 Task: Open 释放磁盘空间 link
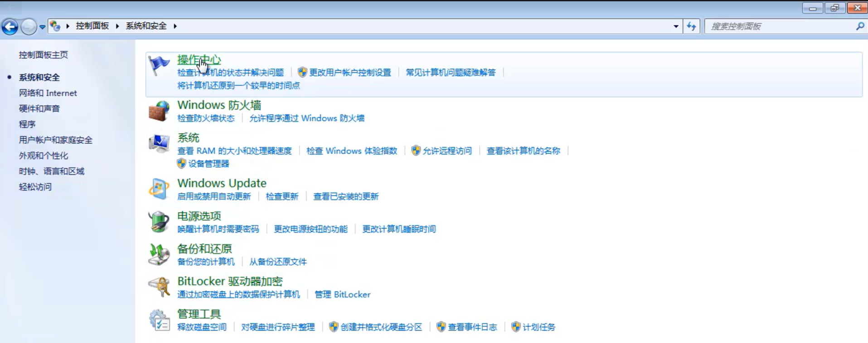coord(202,327)
